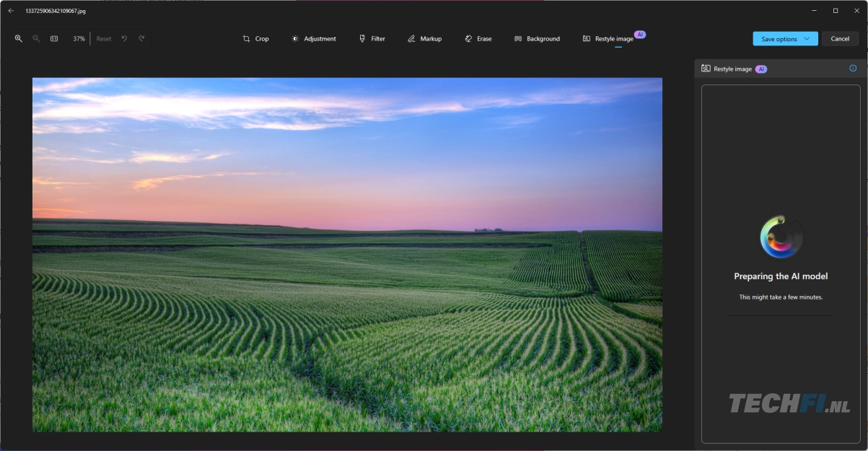Click the "Preparing the AI model" message
This screenshot has height=451, width=868.
[781, 276]
